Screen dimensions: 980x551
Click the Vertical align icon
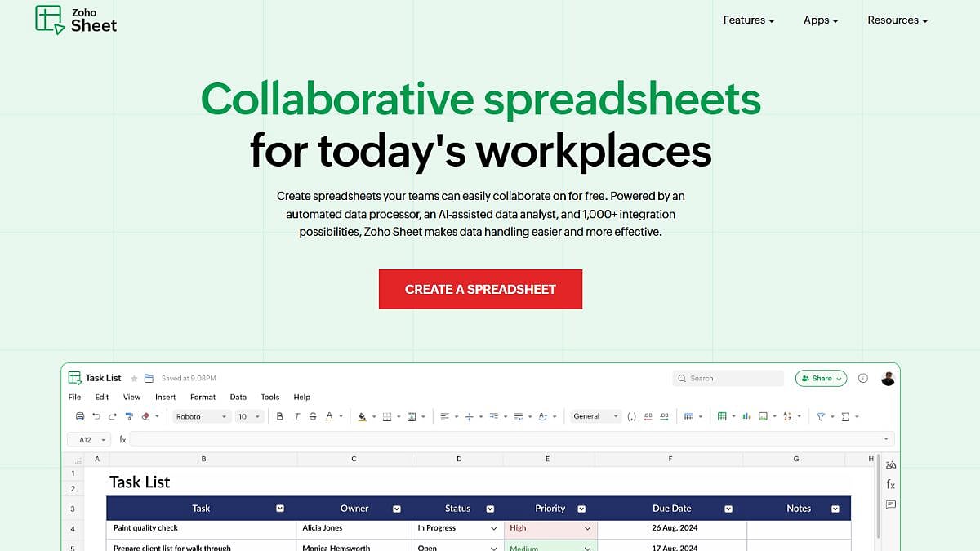pos(470,416)
